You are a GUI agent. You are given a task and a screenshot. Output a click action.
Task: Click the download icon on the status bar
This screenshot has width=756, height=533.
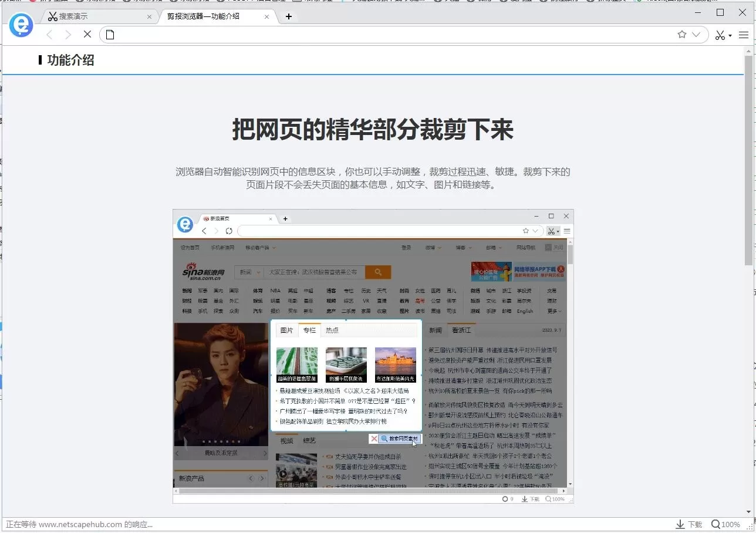pyautogui.click(x=681, y=524)
